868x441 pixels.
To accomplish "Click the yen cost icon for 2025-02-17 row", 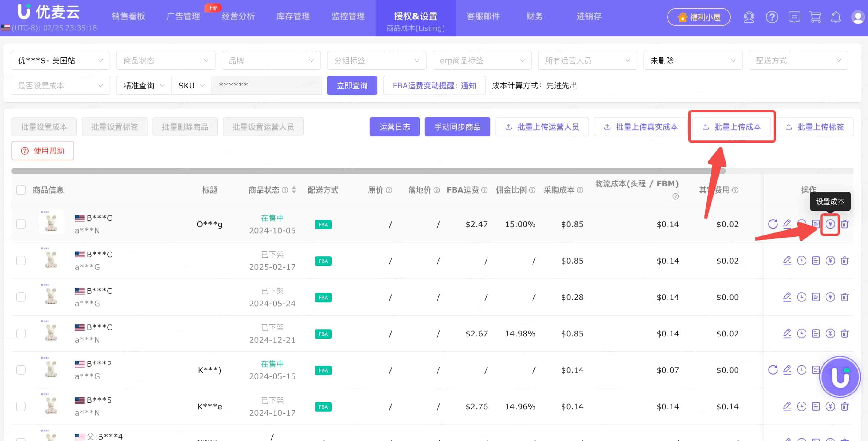I will (x=830, y=260).
